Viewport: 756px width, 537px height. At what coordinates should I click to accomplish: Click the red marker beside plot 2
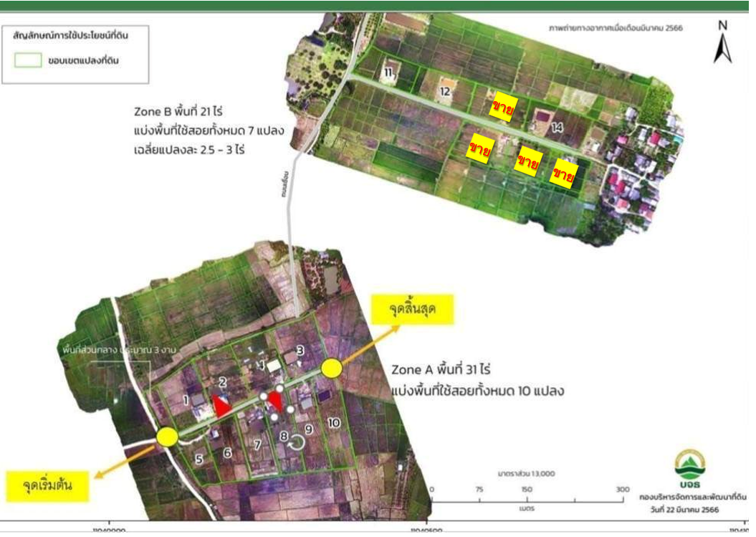point(222,406)
